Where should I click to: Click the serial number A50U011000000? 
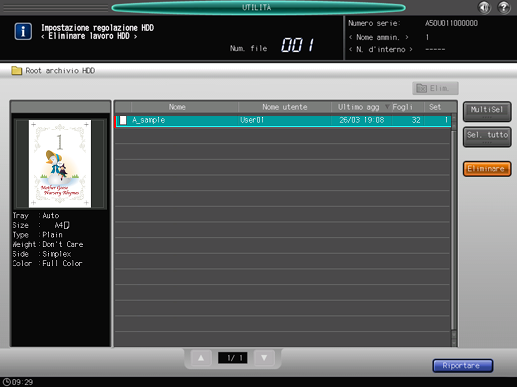[451, 23]
